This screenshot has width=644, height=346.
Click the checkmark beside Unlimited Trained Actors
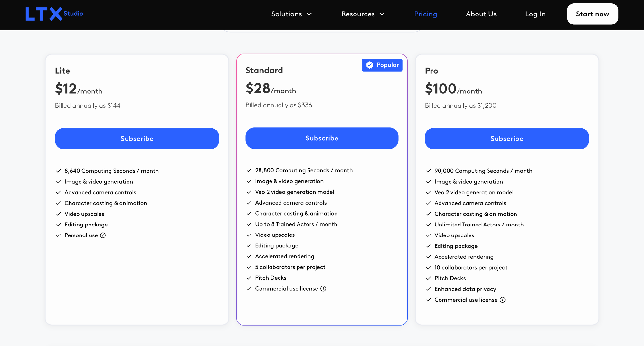pos(429,225)
